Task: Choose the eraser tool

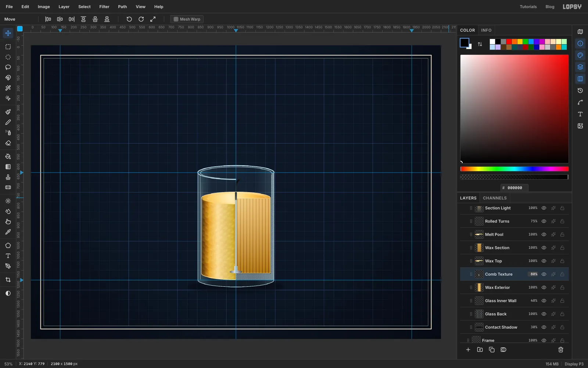Action: click(x=8, y=143)
